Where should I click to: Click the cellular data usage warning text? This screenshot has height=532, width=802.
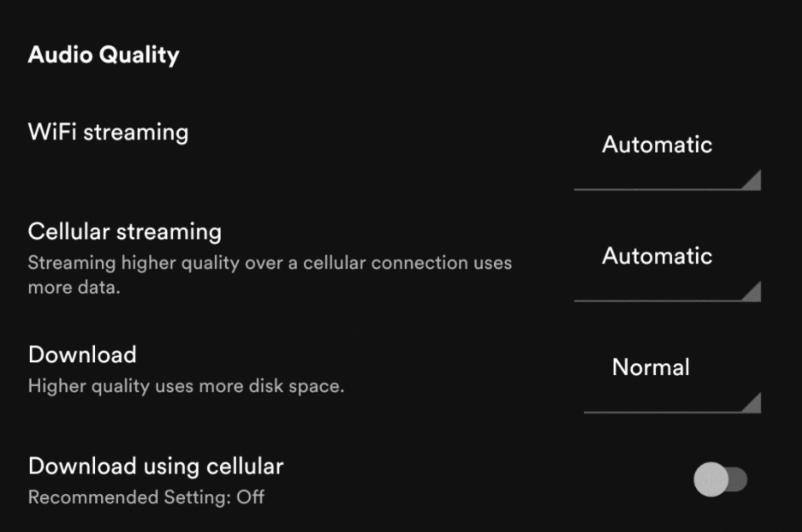[x=270, y=275]
